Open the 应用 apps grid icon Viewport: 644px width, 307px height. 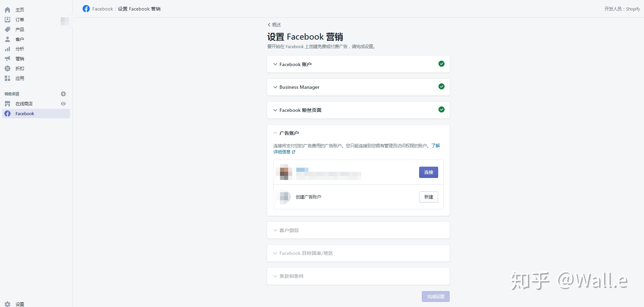click(7, 78)
